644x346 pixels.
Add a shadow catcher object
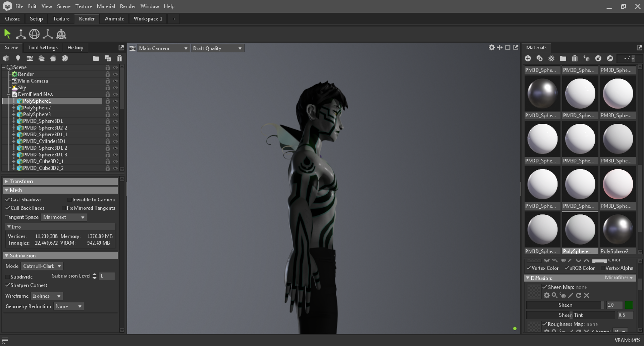53,58
